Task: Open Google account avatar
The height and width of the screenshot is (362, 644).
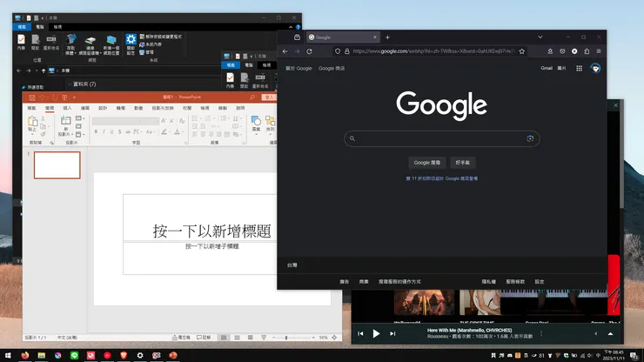Action: coord(595,68)
